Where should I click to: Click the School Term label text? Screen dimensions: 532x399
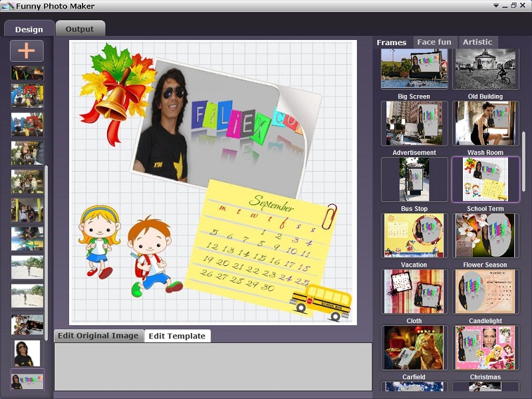(485, 209)
